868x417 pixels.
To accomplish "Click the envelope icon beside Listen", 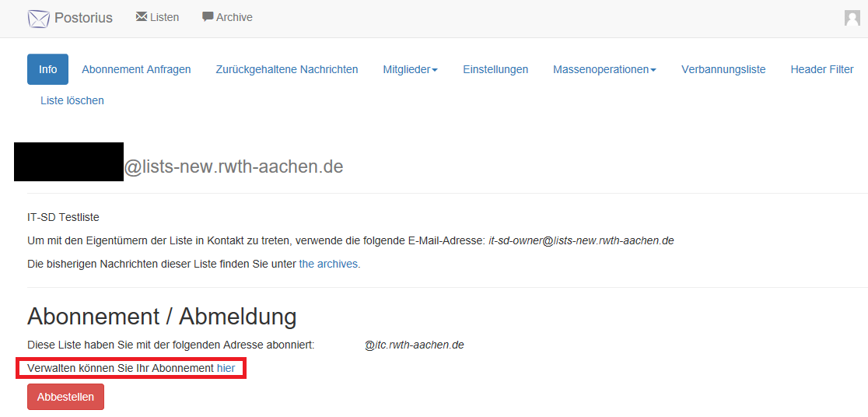I will pos(141,16).
